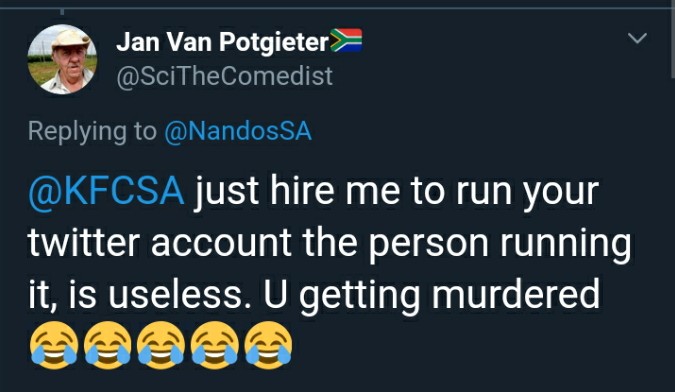Open Jan Van Potgieter's profile photo
This screenshot has width=675, height=392.
click(62, 59)
